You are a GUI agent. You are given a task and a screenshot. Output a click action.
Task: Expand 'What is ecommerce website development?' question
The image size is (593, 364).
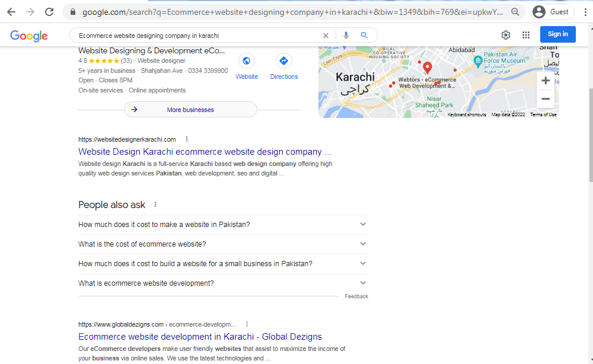pyautogui.click(x=222, y=283)
